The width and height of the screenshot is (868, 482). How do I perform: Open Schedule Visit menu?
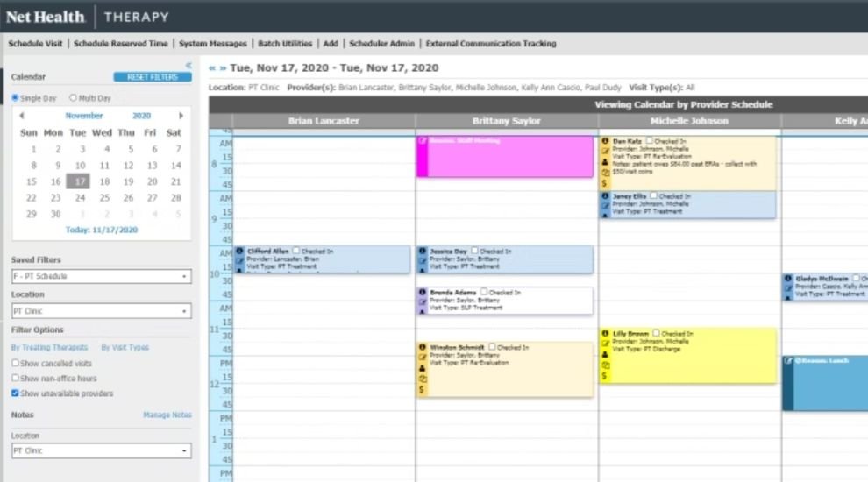coord(35,44)
